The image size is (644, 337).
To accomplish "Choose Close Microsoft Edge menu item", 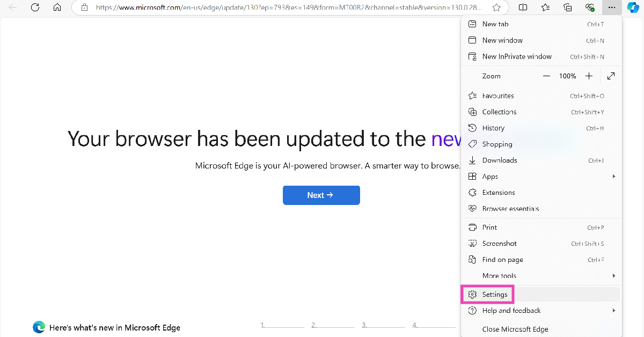I will pos(515,329).
